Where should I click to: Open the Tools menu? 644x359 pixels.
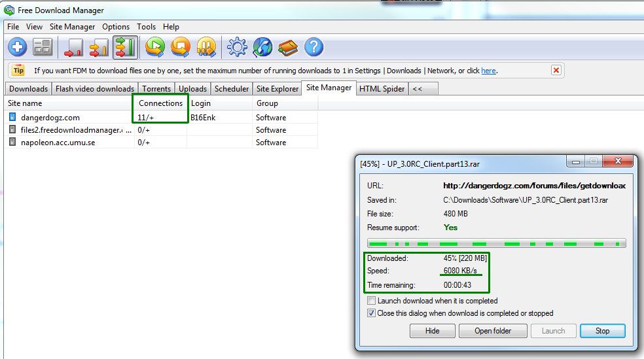(146, 27)
